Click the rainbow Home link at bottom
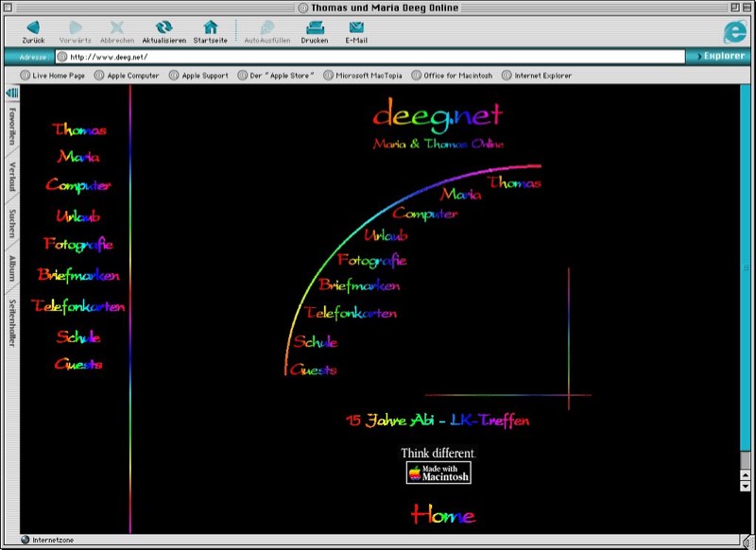Image resolution: width=756 pixels, height=550 pixels. pos(442,515)
